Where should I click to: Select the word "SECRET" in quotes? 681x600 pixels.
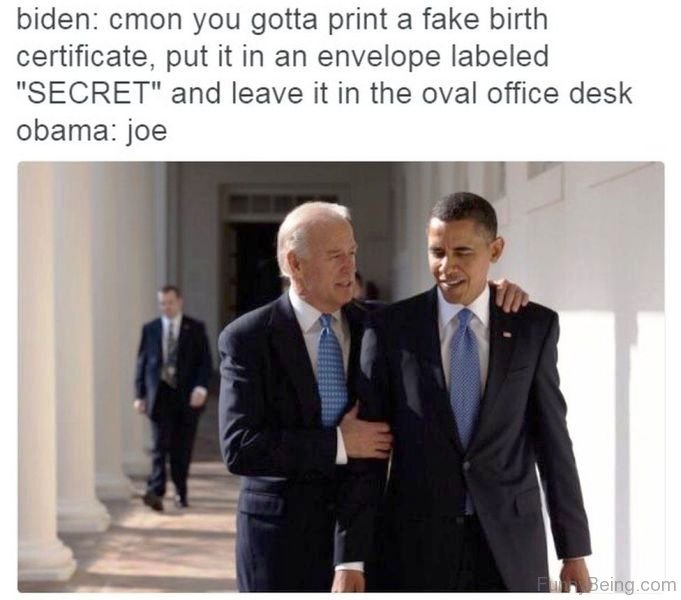(x=89, y=93)
